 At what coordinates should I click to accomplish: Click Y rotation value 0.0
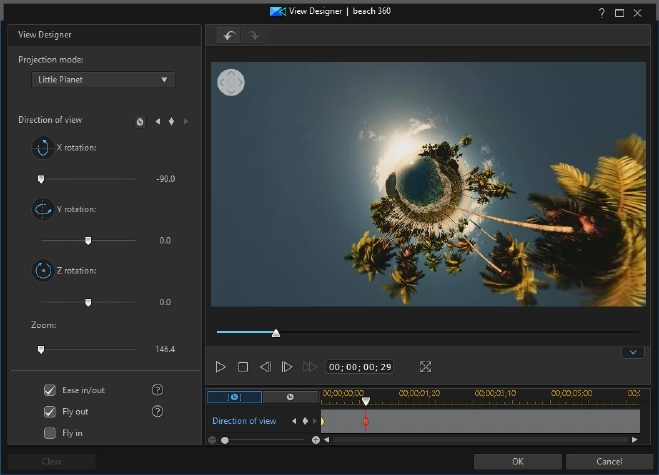coord(165,241)
